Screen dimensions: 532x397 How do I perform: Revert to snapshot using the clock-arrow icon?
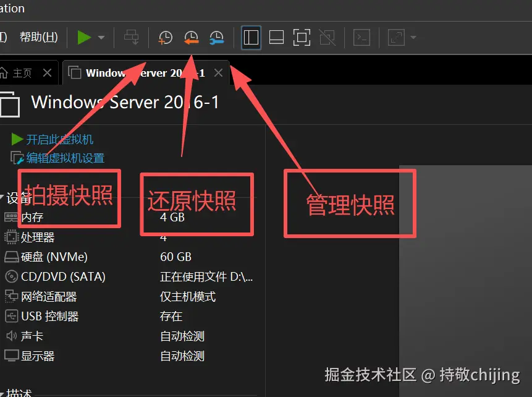point(192,37)
